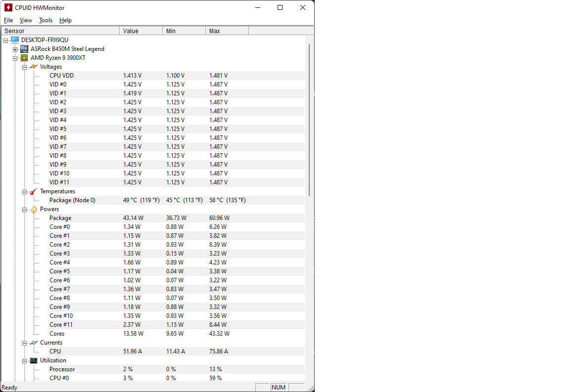Click the Min column header

184,31
